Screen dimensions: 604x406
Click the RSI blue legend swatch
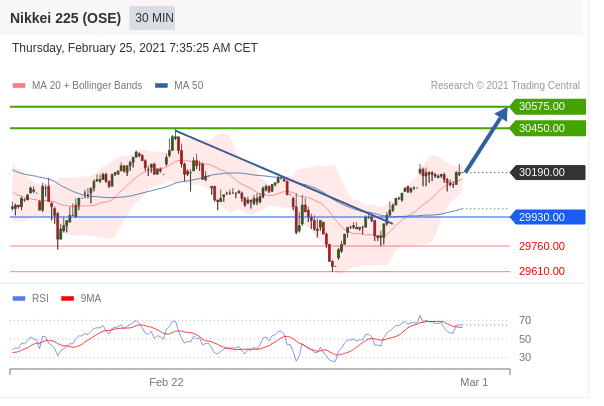(19, 299)
